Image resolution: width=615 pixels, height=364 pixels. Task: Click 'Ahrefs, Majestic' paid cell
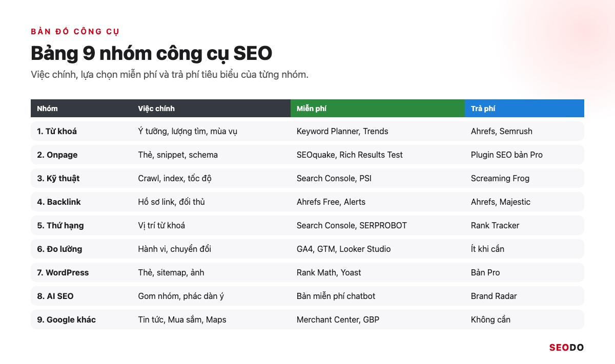pyautogui.click(x=501, y=202)
